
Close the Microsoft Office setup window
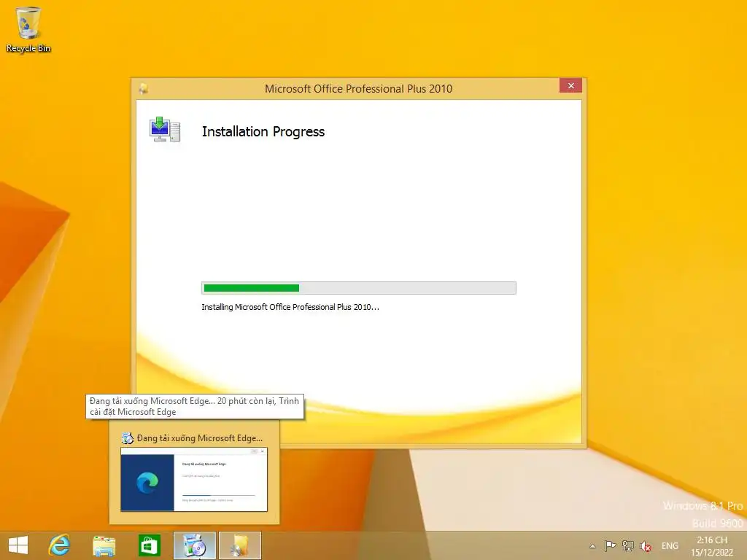tap(570, 86)
